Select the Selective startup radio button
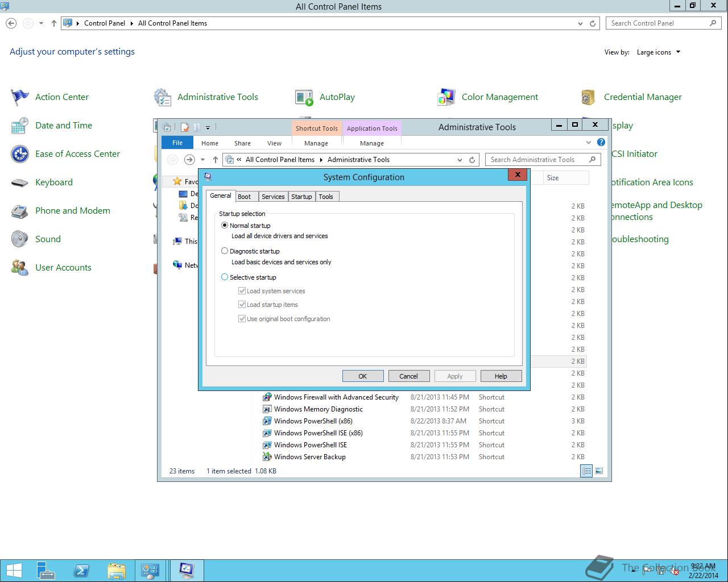Viewport: 728px width, 582px height. click(x=225, y=277)
